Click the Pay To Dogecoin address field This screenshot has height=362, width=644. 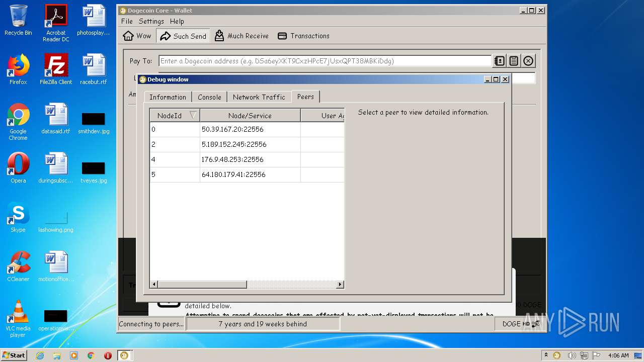(325, 61)
